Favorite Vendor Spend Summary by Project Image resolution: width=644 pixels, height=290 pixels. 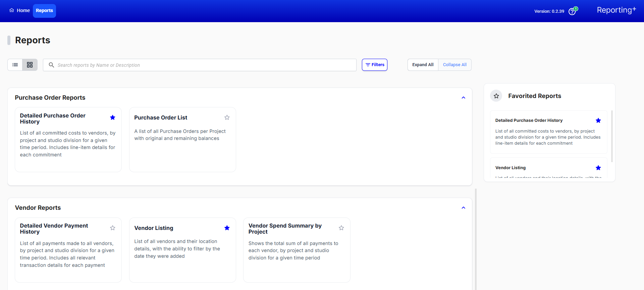point(341,228)
